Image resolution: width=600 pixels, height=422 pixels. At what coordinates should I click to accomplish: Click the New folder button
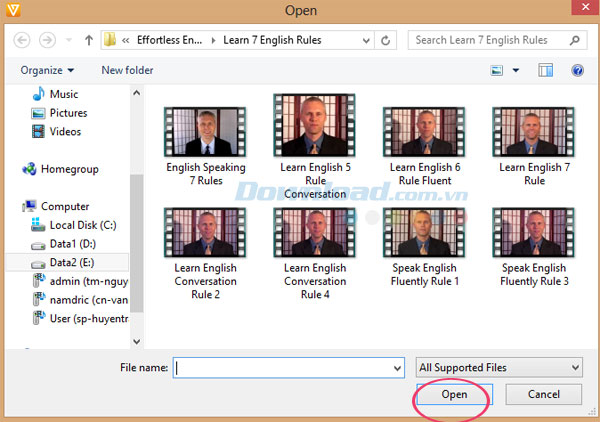127,70
